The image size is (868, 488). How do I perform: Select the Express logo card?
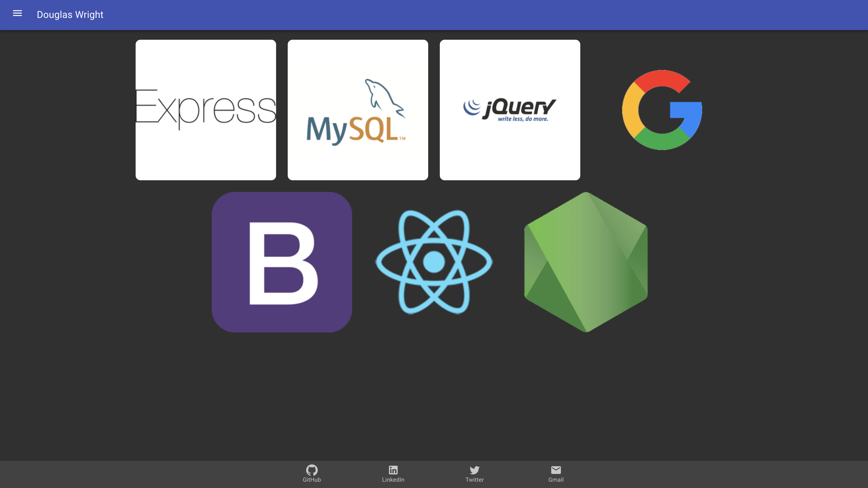click(x=206, y=110)
